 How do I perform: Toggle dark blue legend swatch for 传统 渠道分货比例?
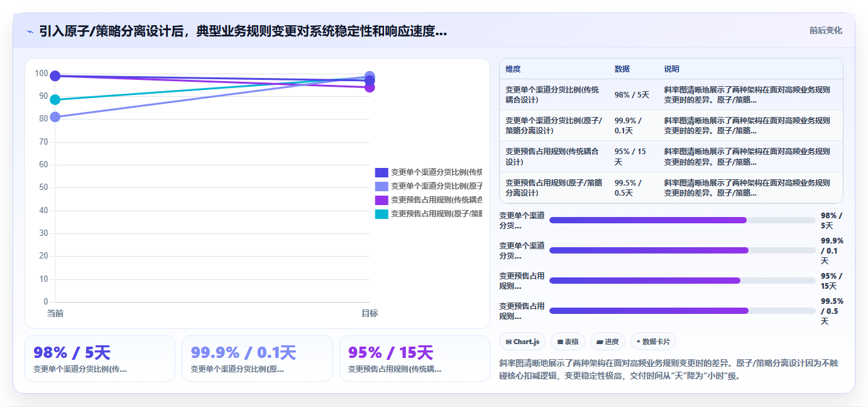coord(382,172)
